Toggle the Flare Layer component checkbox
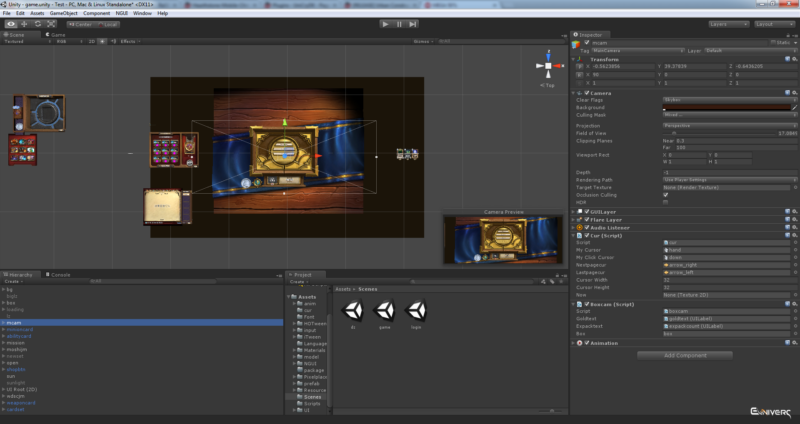Viewport: 800px width, 424px height. pos(587,220)
